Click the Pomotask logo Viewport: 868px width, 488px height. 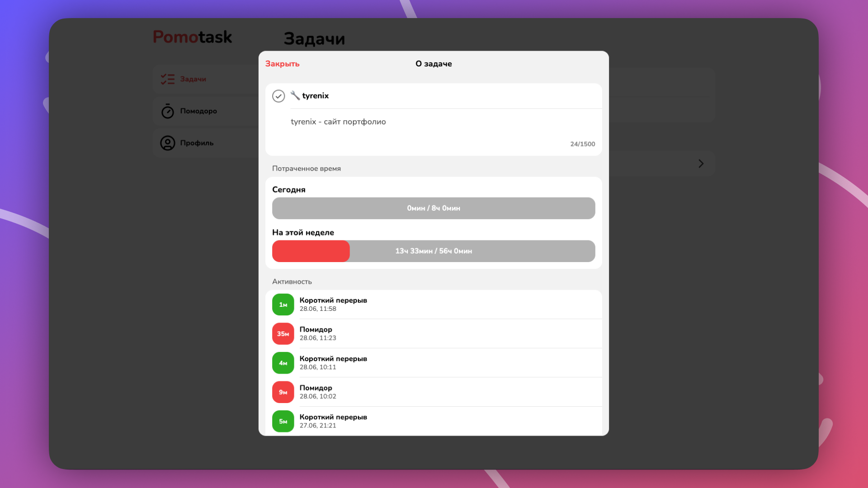192,37
